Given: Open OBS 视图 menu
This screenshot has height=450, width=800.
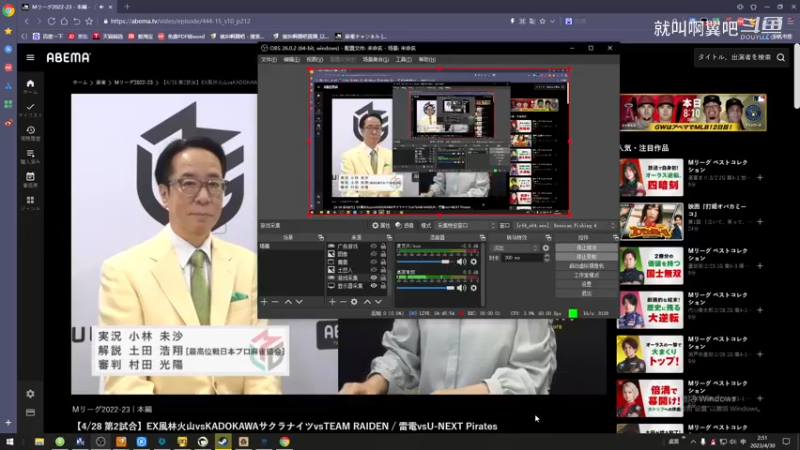Looking at the screenshot, I should click(x=314, y=60).
